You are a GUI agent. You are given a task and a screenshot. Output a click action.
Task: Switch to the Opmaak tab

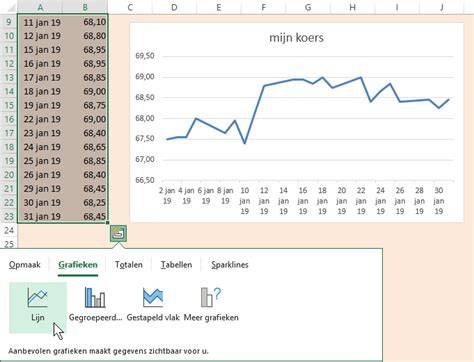pyautogui.click(x=25, y=265)
